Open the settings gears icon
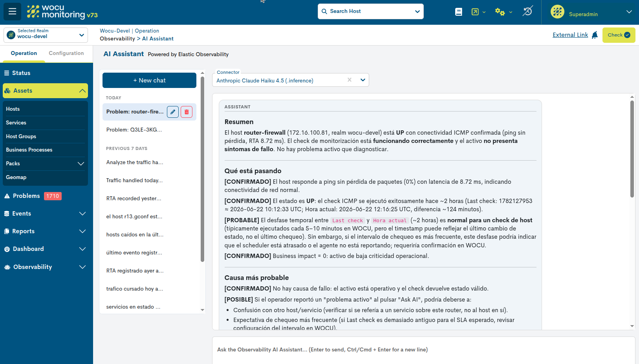Viewport: 639px width, 364px height. pyautogui.click(x=500, y=12)
